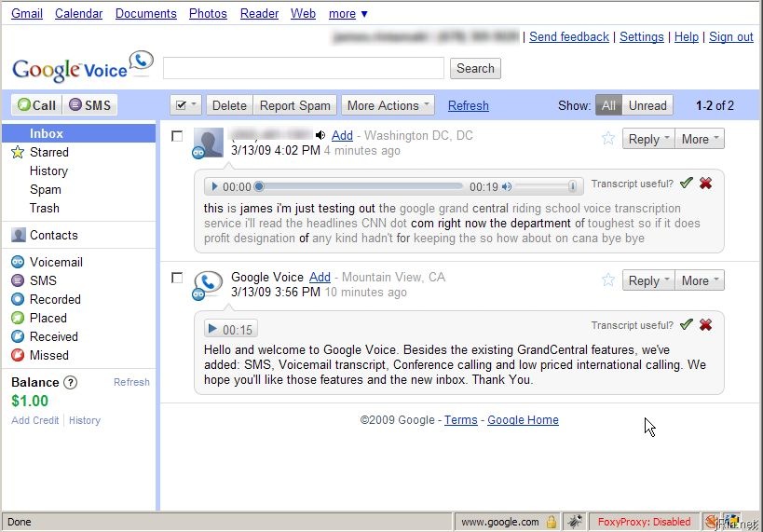Open the Starred folder

(x=48, y=153)
